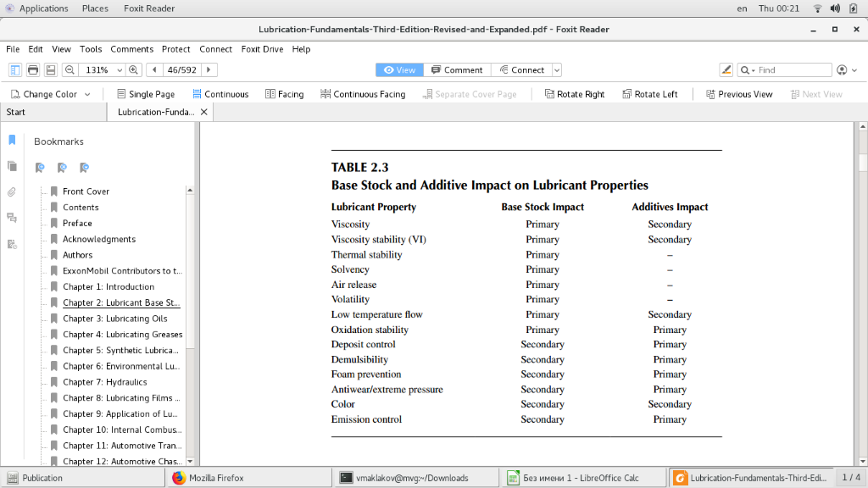Open the Protect menu
The height and width of the screenshot is (488, 868).
(176, 48)
